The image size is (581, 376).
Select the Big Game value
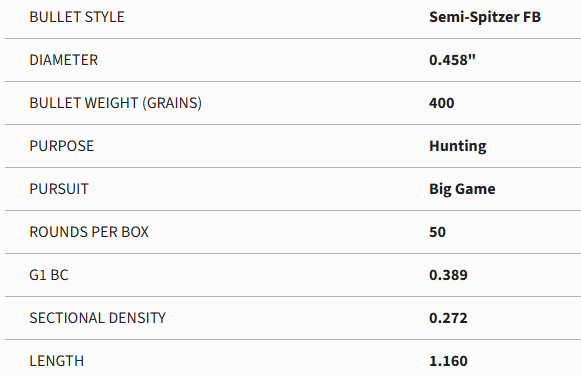click(462, 189)
